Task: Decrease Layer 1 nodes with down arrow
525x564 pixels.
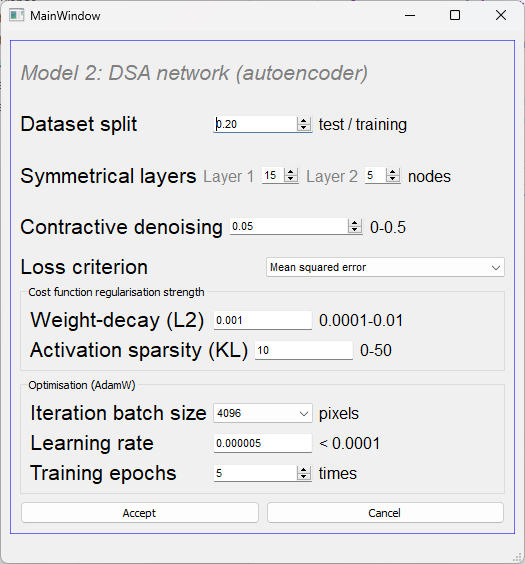Action: click(x=291, y=179)
